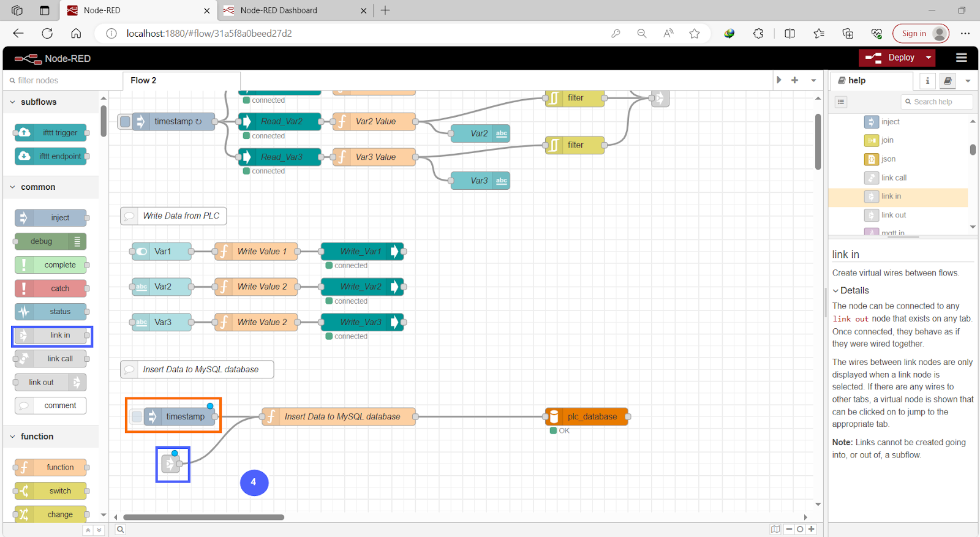Select the Write Data from PLC comment

click(173, 216)
